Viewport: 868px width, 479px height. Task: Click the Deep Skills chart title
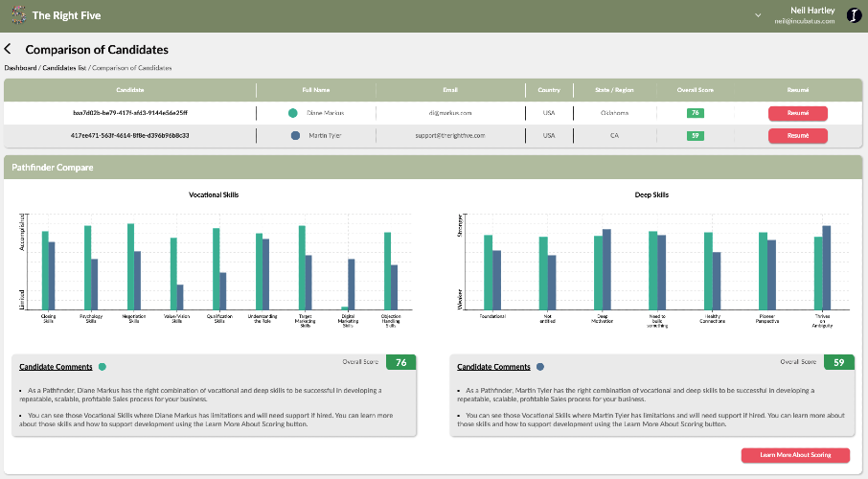coord(651,194)
